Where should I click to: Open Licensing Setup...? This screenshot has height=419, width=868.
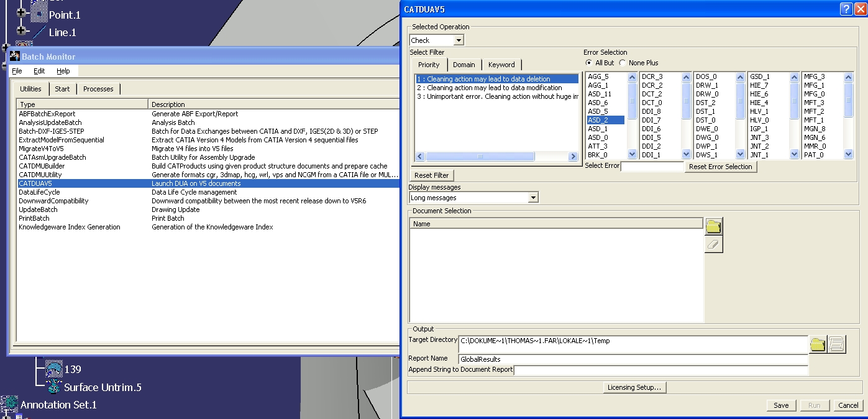click(634, 387)
